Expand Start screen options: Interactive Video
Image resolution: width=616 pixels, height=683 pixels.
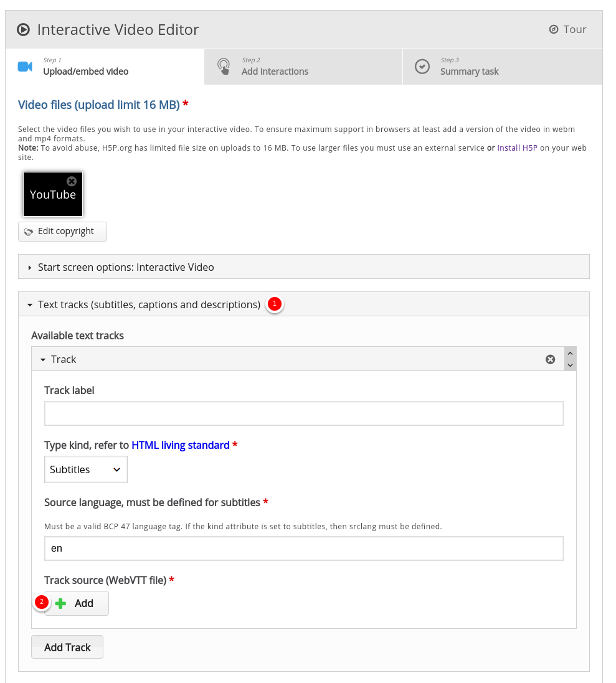[304, 266]
